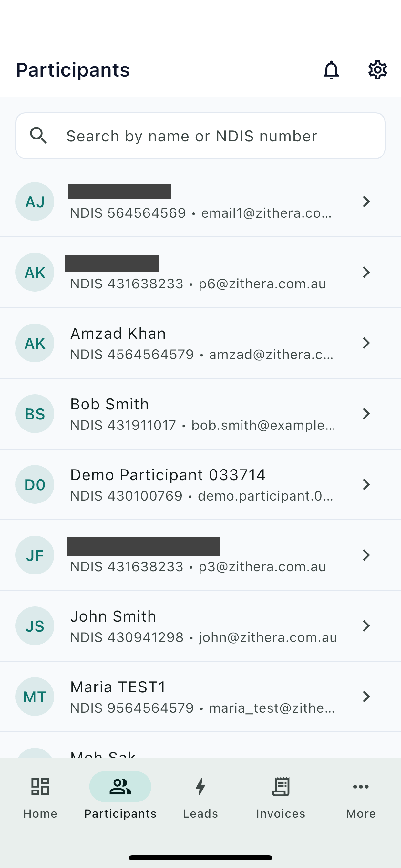Go to Home dashboard icon
Screen dimensions: 401x868
point(40,786)
